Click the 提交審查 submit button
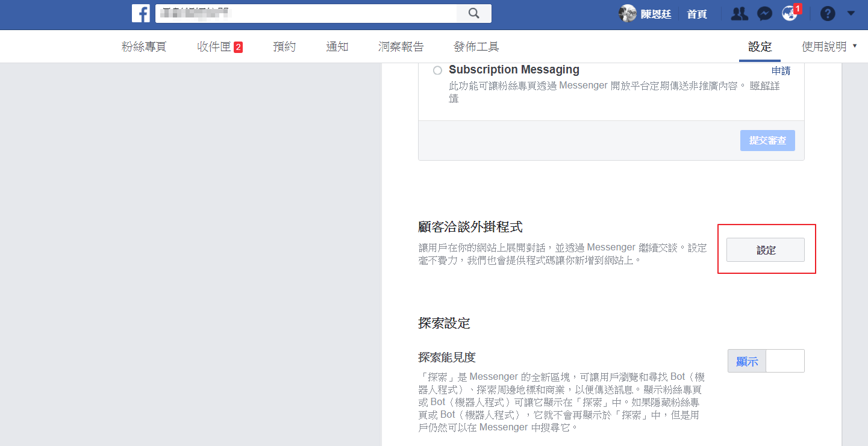 [767, 140]
